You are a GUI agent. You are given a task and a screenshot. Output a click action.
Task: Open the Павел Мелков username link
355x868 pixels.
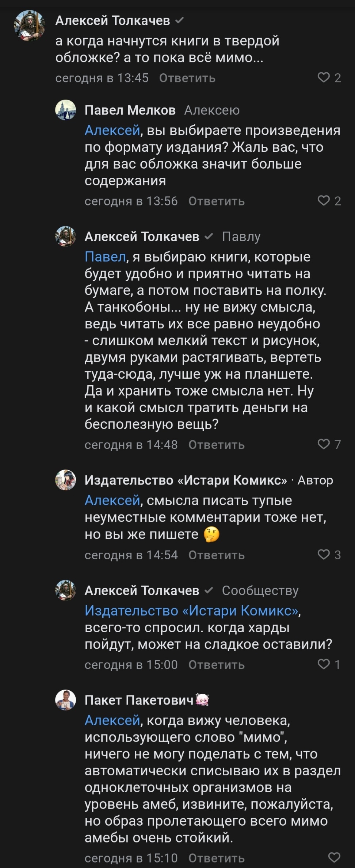[130, 110]
